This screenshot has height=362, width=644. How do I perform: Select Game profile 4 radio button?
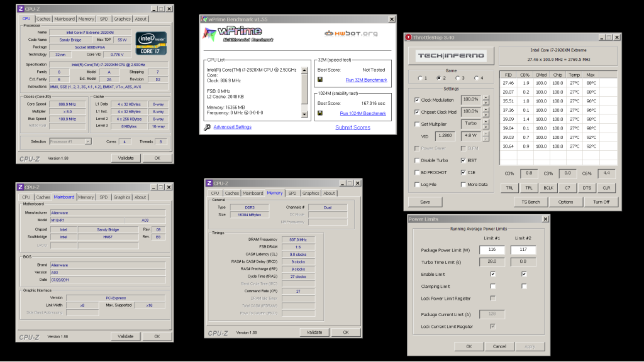(x=477, y=78)
